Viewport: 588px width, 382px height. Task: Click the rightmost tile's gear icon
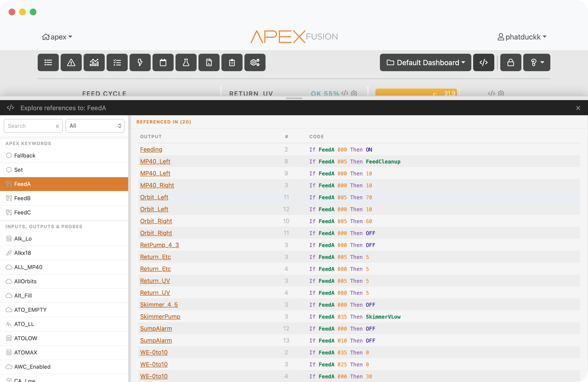(501, 93)
